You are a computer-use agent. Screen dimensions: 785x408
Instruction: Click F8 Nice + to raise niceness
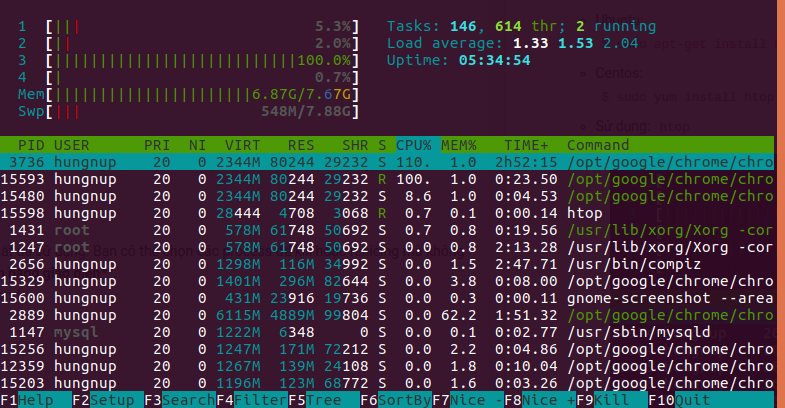540,400
